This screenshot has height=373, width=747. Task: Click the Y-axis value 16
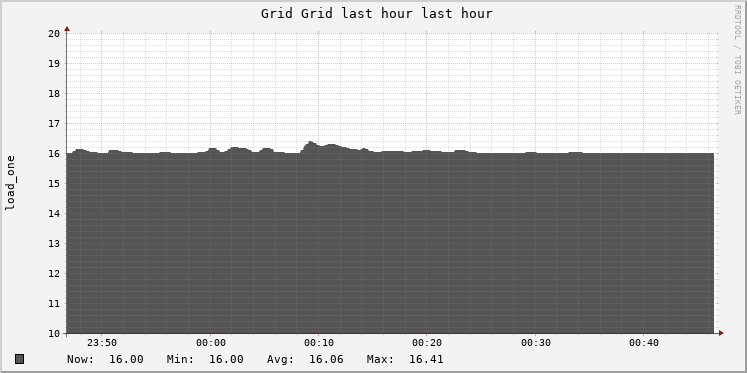[x=54, y=153]
